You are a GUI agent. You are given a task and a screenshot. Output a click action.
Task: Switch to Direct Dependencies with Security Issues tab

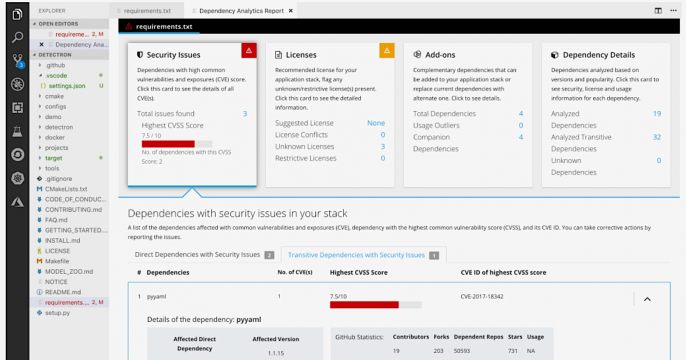(x=204, y=255)
